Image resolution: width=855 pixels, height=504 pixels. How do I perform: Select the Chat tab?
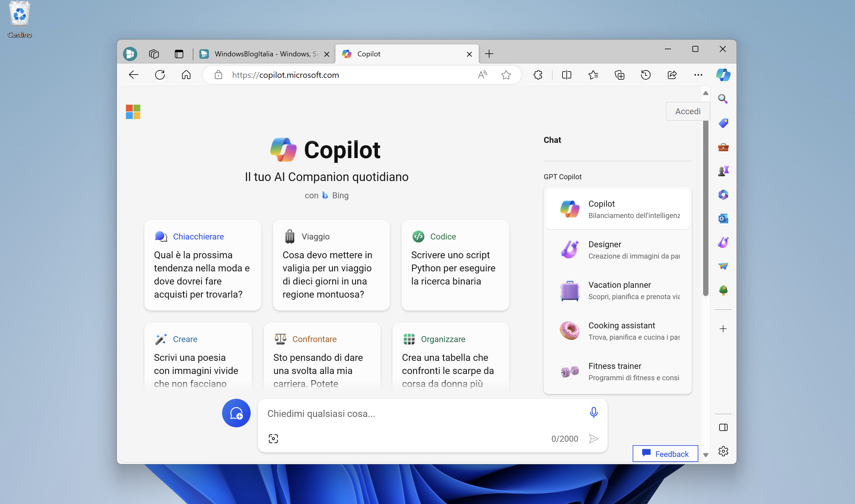tap(552, 140)
